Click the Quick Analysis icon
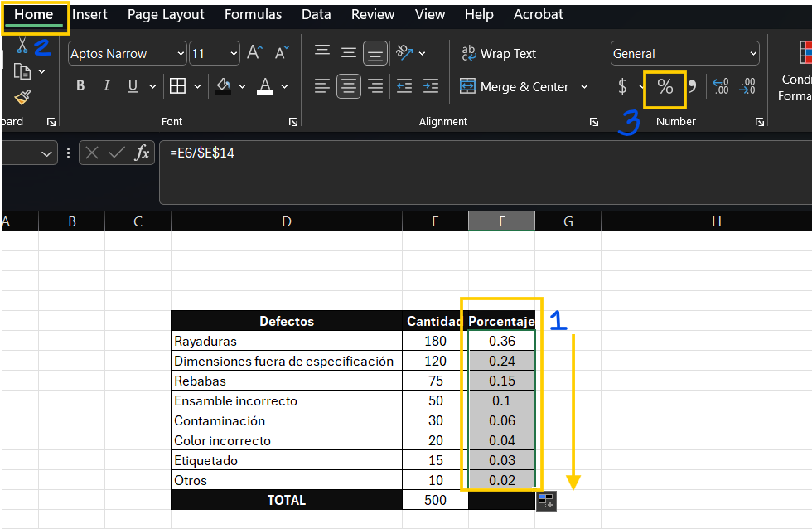Image resolution: width=812 pixels, height=529 pixels. coord(546,501)
